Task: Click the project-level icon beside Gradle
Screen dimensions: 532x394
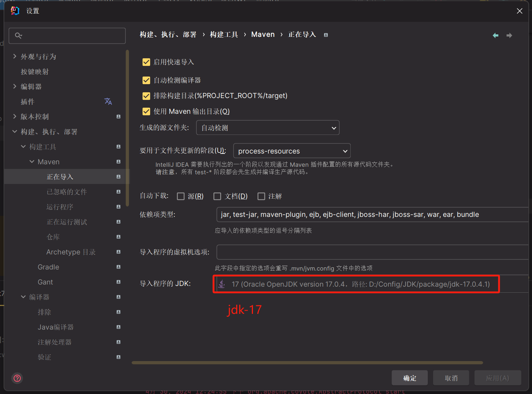Action: pos(119,267)
